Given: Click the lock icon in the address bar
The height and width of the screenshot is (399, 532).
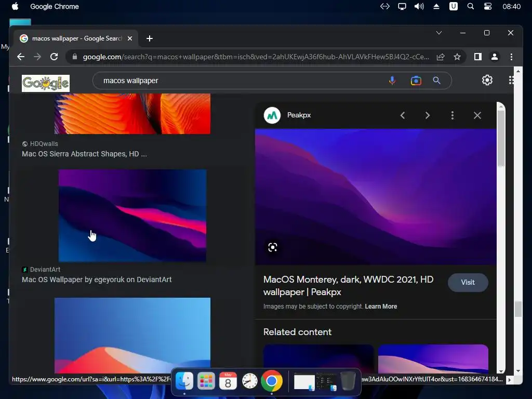Looking at the screenshot, I should [75, 57].
